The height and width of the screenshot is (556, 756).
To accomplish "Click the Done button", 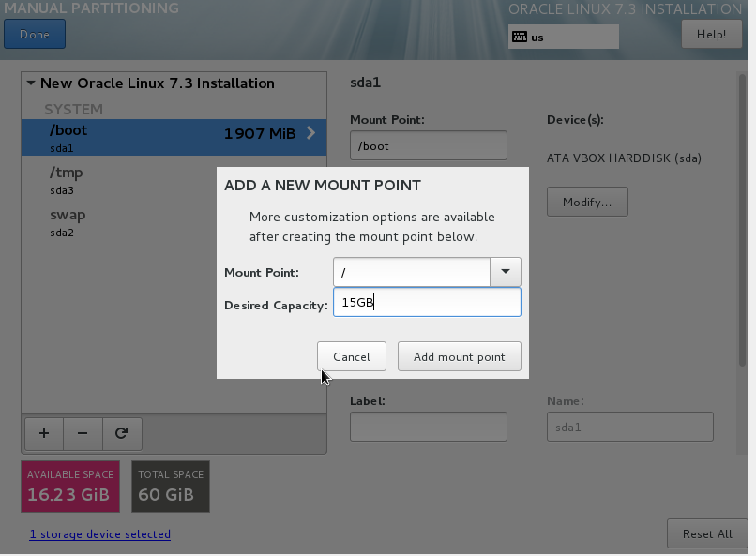I will (x=35, y=34).
